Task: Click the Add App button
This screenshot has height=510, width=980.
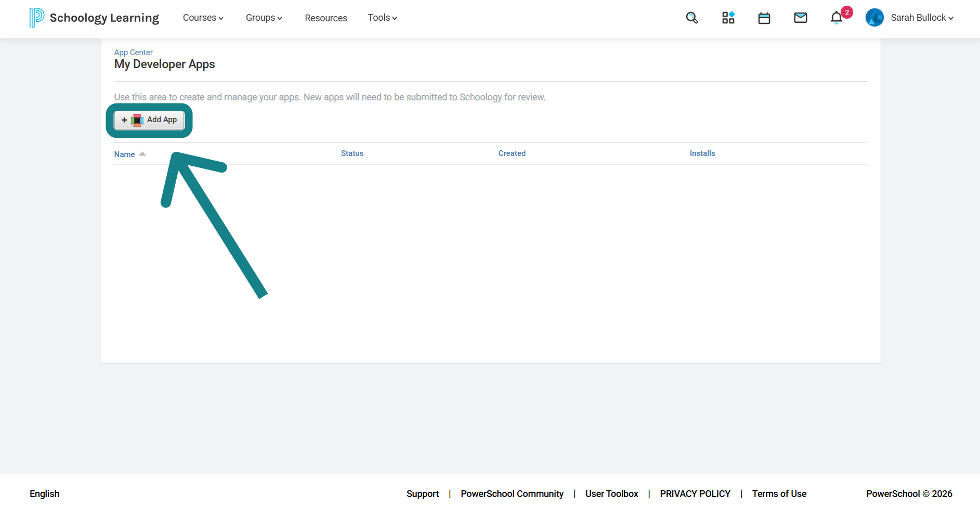Action: (149, 120)
